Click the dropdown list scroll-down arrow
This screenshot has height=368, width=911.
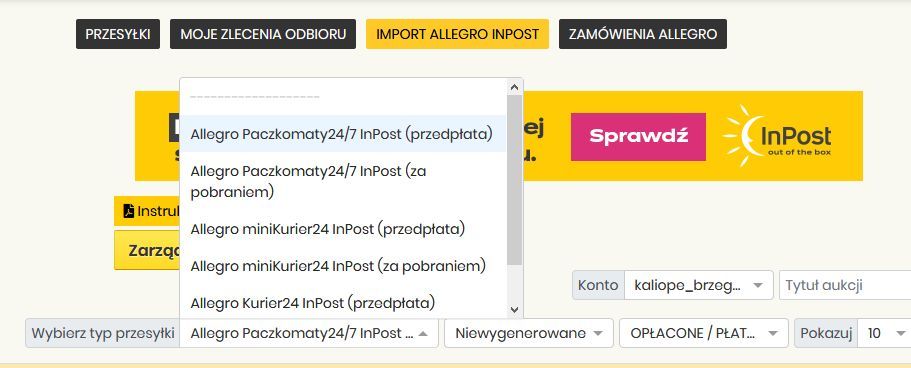coord(514,310)
